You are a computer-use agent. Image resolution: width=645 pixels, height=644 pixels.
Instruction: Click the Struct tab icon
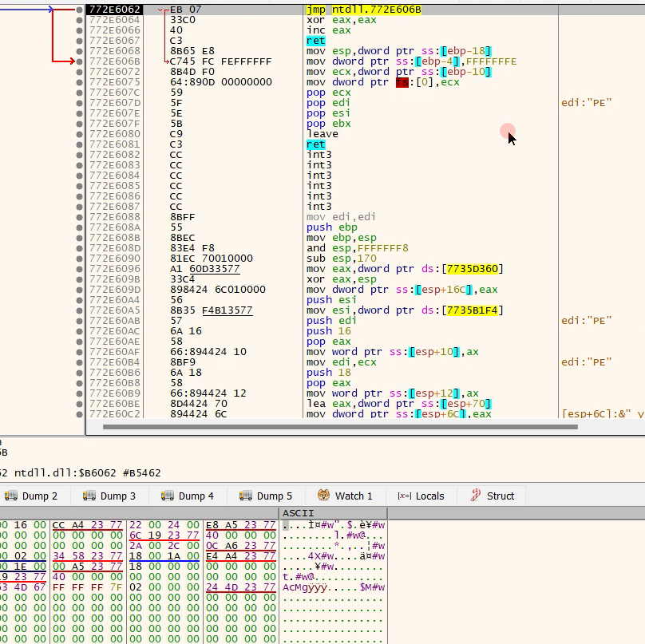coord(476,496)
